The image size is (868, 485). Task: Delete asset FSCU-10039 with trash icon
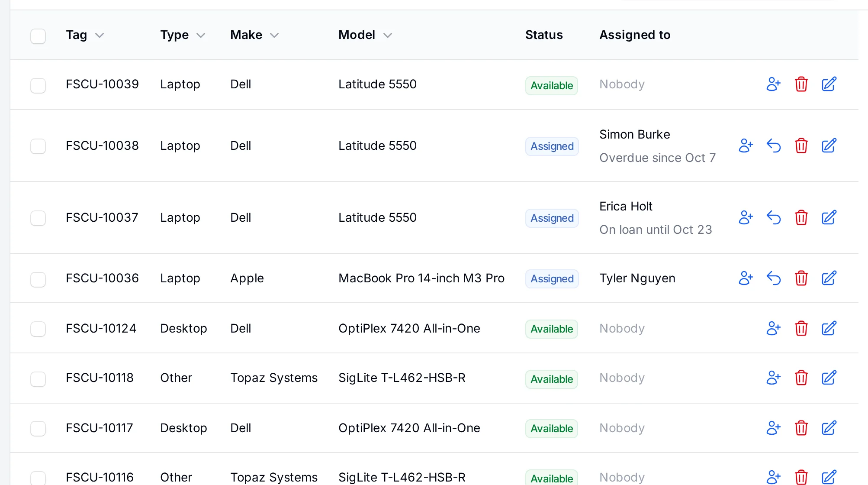[801, 84]
